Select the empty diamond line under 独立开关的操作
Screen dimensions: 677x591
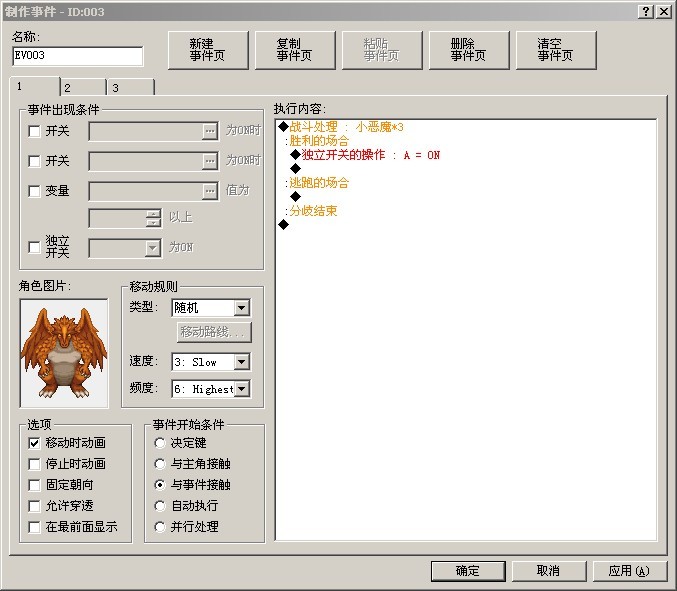[x=296, y=168]
